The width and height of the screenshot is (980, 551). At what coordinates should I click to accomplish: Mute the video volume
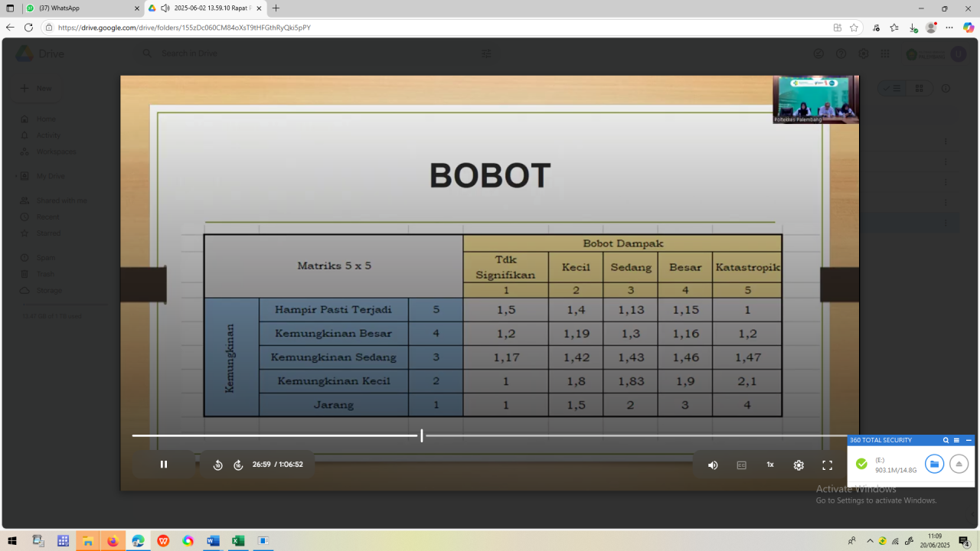tap(713, 465)
